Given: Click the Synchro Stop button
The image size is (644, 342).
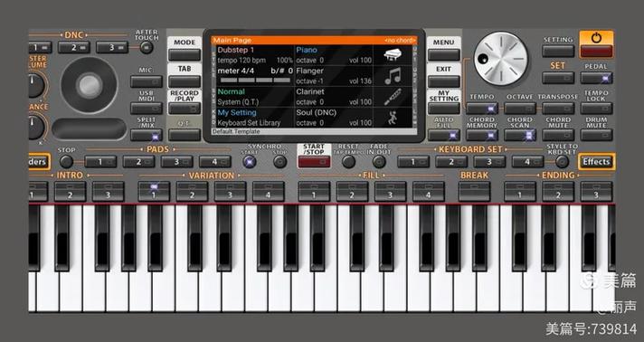Looking at the screenshot, I should (x=280, y=162).
